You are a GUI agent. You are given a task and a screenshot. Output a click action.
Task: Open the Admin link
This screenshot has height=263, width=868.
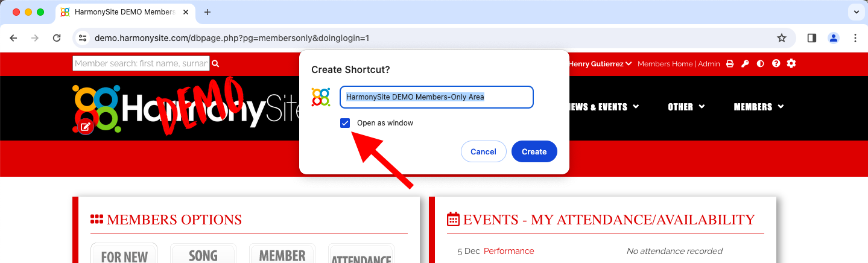click(x=709, y=63)
